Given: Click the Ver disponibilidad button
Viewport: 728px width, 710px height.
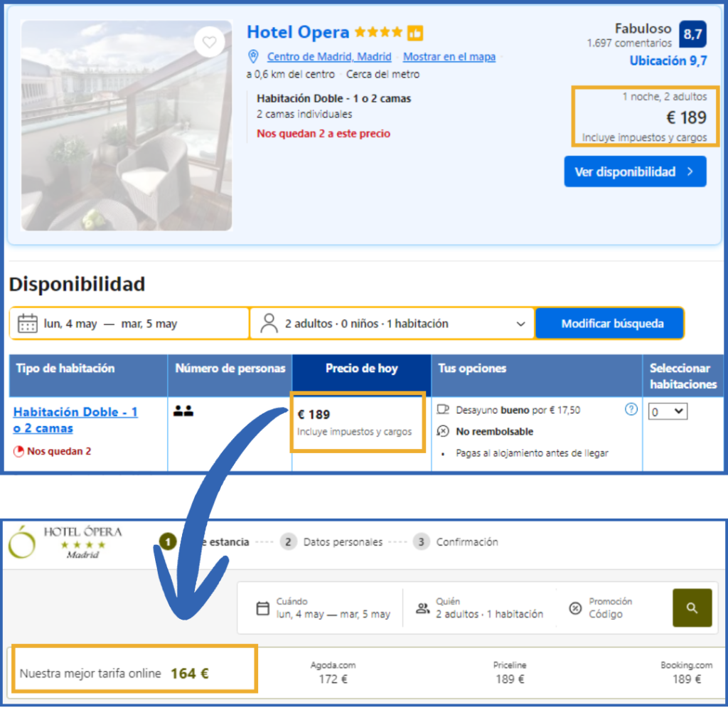Looking at the screenshot, I should click(635, 171).
